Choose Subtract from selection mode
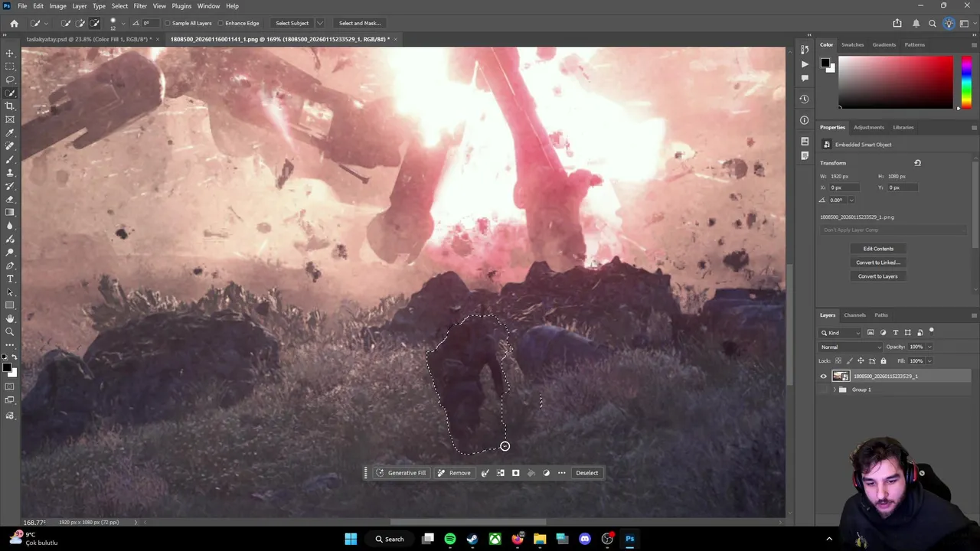 [95, 23]
